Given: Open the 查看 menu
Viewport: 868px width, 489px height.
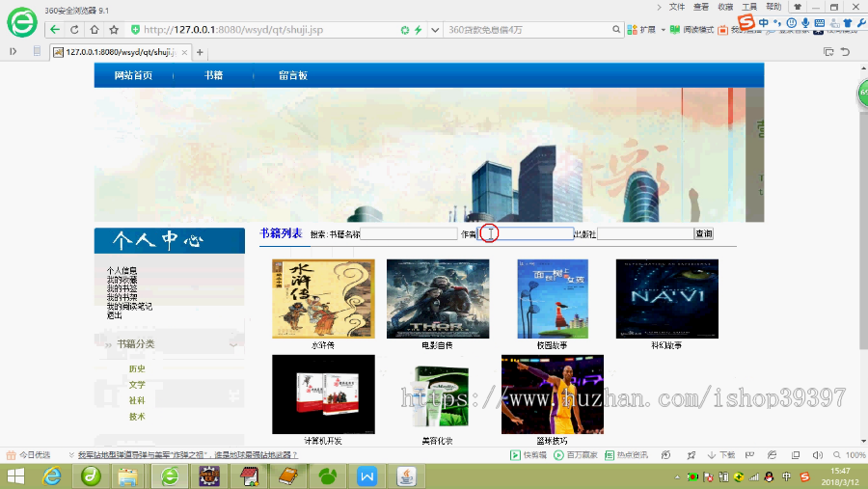Looking at the screenshot, I should (701, 7).
